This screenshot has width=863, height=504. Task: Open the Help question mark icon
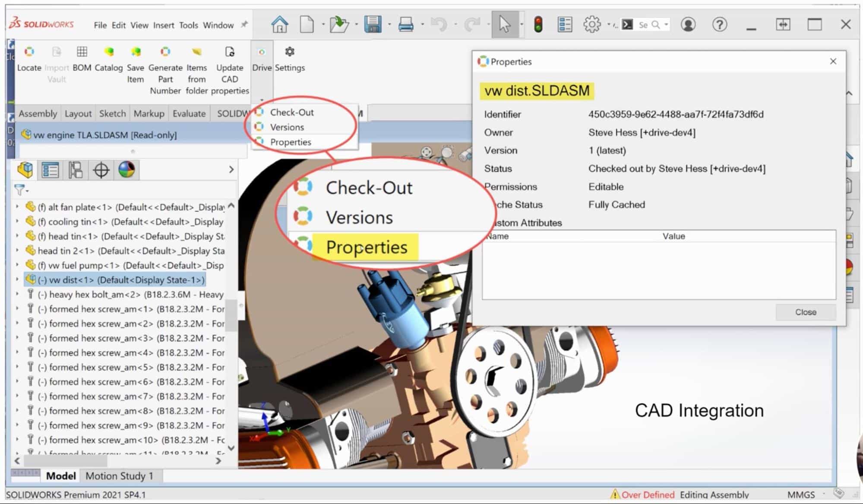[719, 25]
